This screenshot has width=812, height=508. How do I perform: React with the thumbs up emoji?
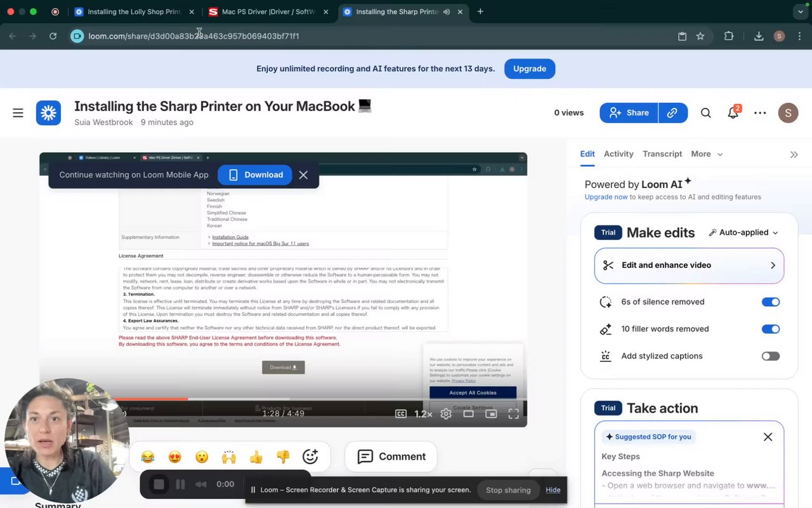[x=256, y=457]
